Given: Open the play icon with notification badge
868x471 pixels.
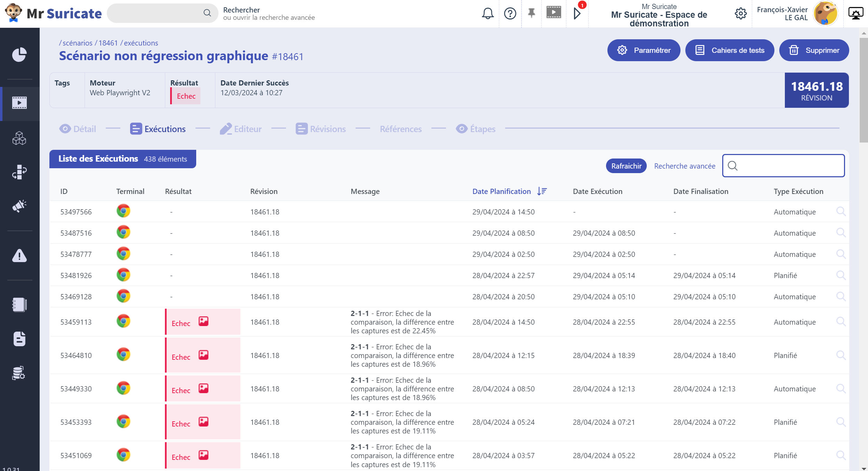Looking at the screenshot, I should click(578, 13).
